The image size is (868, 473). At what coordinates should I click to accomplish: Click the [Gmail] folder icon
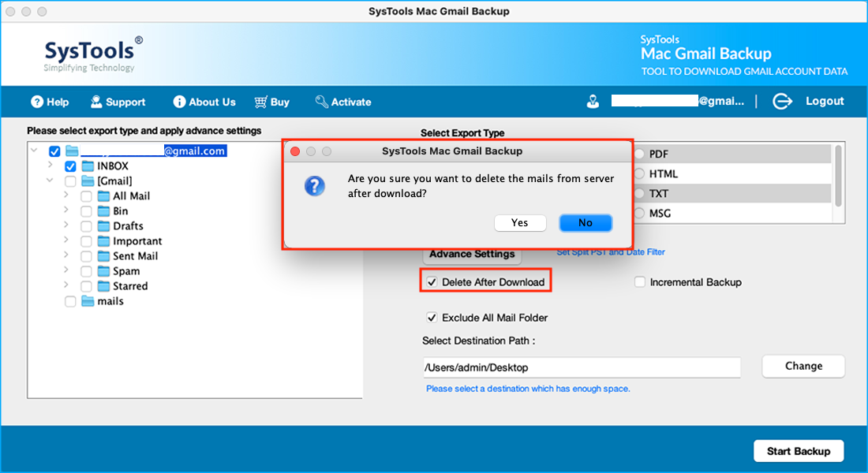(88, 181)
